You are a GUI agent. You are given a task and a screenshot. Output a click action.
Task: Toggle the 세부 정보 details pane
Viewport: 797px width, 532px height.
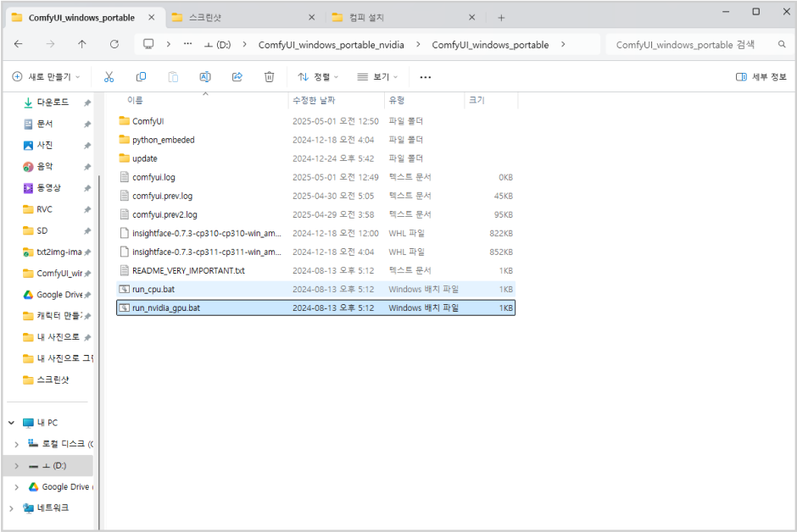761,77
